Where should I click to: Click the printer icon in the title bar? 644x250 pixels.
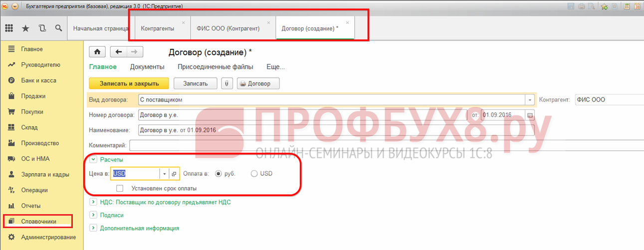click(x=582, y=6)
